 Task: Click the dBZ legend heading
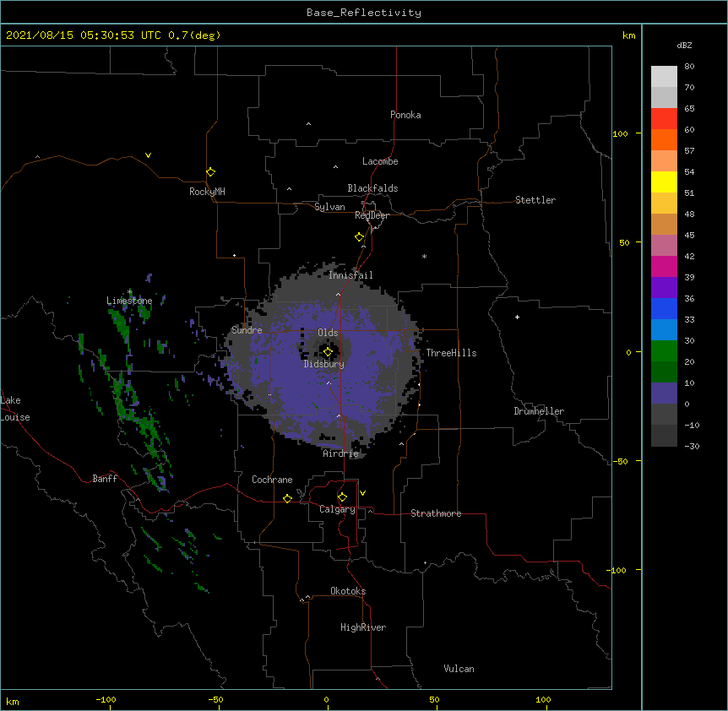(x=684, y=45)
